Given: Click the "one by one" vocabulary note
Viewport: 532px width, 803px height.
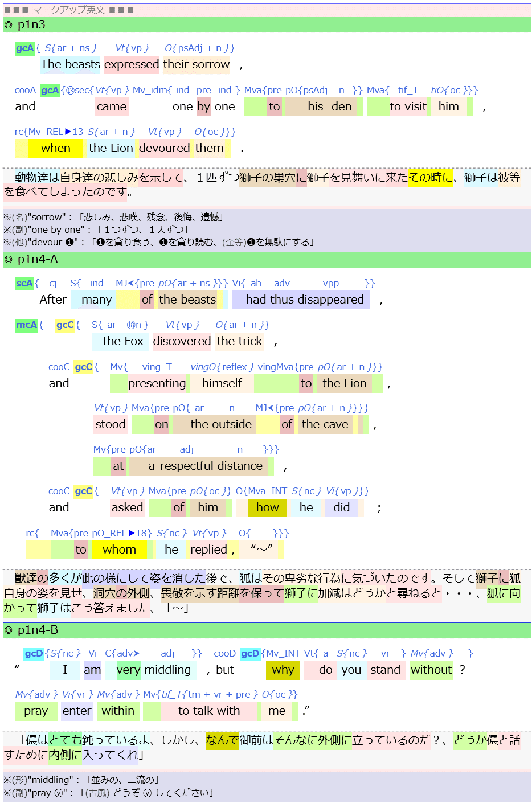Looking at the screenshot, I should [x=96, y=230].
